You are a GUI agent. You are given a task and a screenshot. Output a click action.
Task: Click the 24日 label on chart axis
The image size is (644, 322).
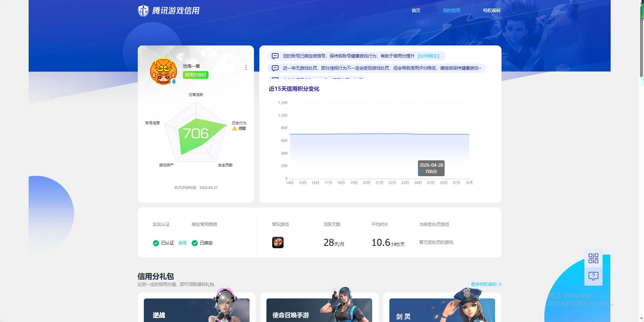418,183
